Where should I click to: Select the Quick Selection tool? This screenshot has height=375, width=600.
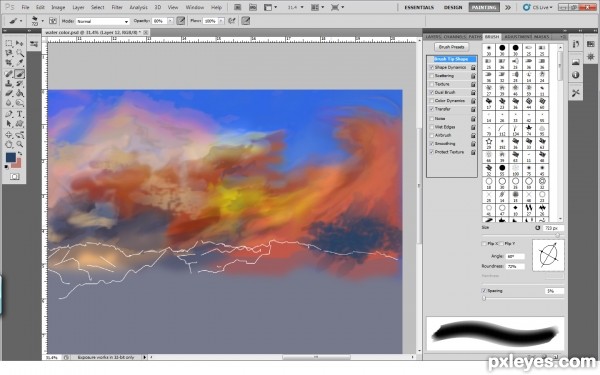[20, 53]
